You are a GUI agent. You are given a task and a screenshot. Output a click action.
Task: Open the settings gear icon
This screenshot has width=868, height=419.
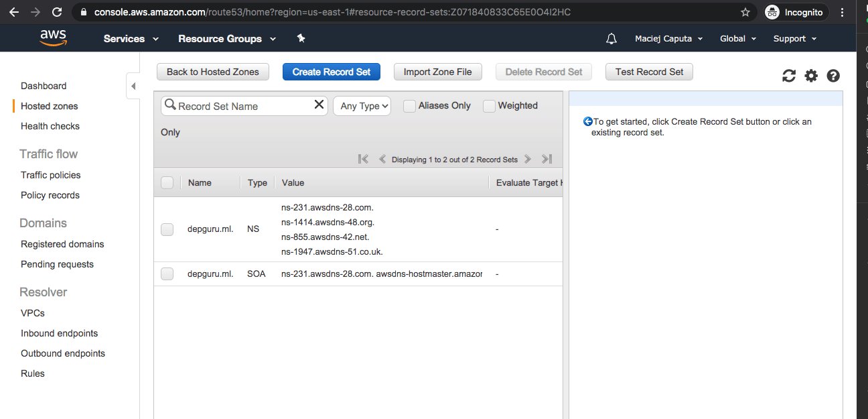click(811, 76)
